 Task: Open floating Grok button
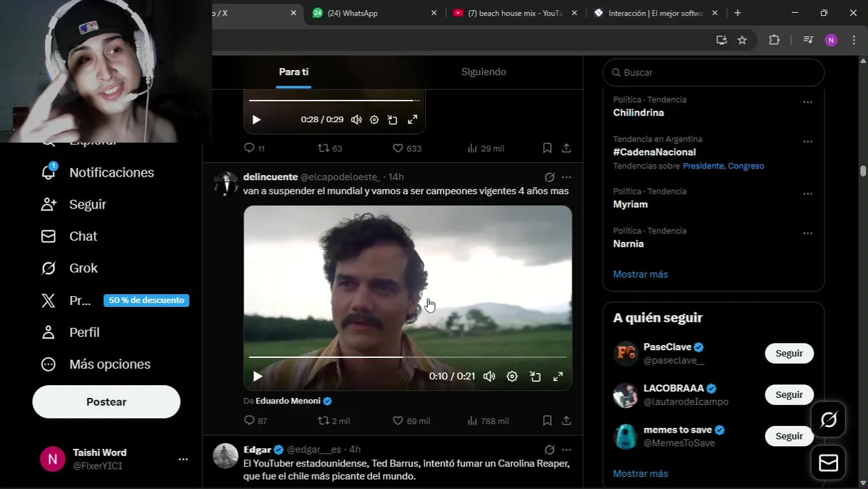(x=829, y=420)
